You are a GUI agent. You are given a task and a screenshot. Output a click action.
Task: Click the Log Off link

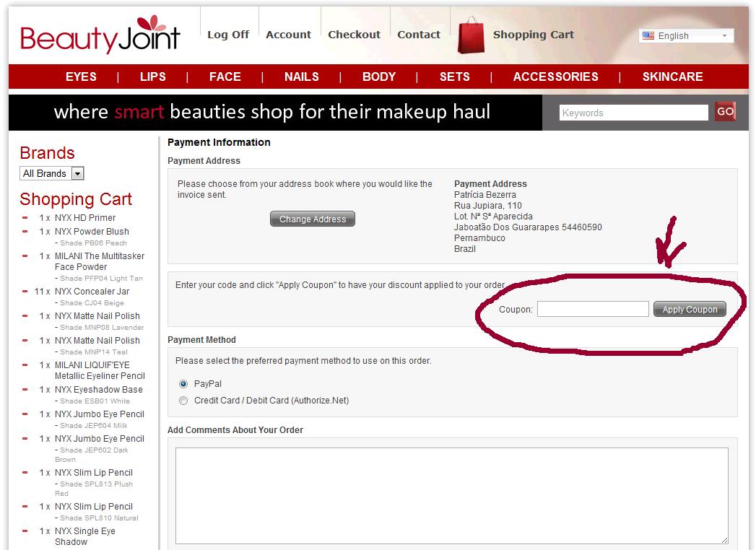(228, 35)
